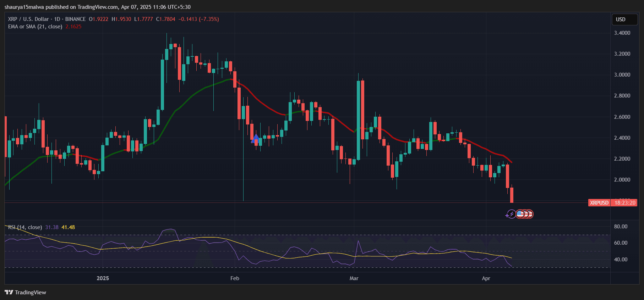Click the 3.4000 price axis label

tap(622, 33)
